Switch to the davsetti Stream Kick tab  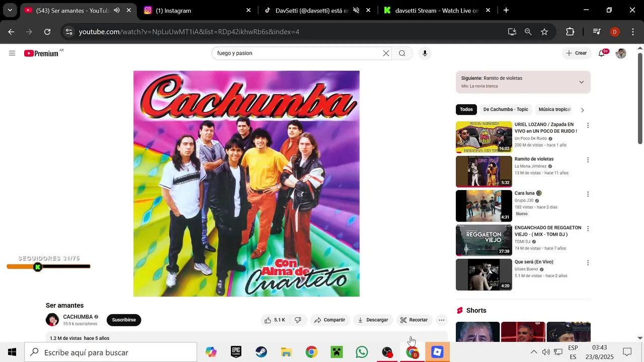click(437, 10)
